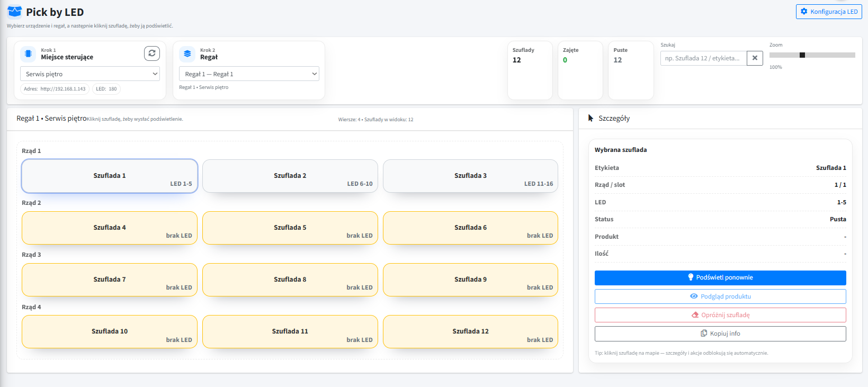Viewport: 868px width, 387px height.
Task: Click the Pick by LED box logo
Action: coord(15,11)
